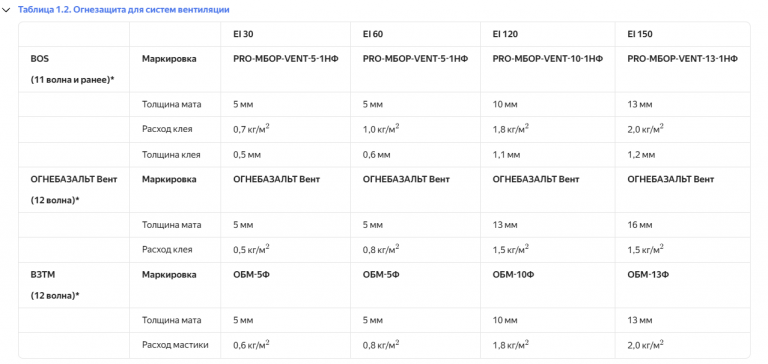Select the PRO-МБОР-VENT-13-1НФ cell
The height and width of the screenshot is (364, 768).
[x=682, y=59]
